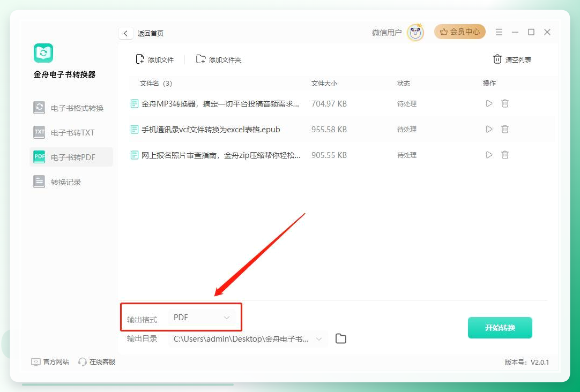Screen dimensions: 580x392
Task: Click the 输出格式 label
Action: coord(142,320)
